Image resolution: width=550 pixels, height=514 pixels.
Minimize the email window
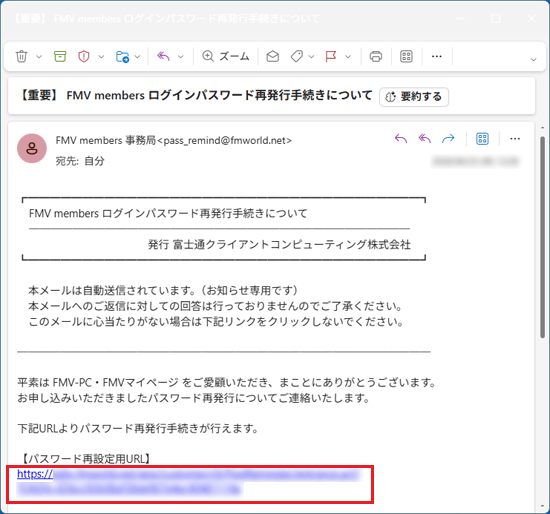(x=460, y=19)
